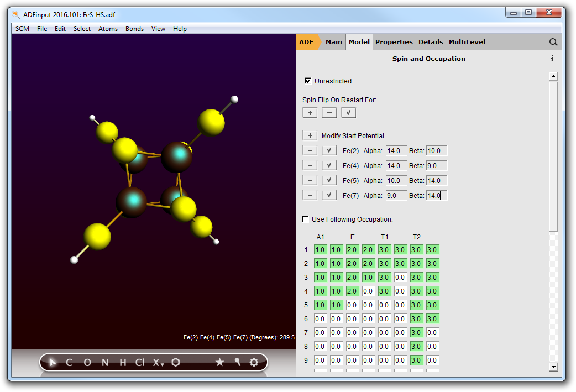Click the magnifier structure search tool
Screen dimensions: 576x392
click(237, 362)
